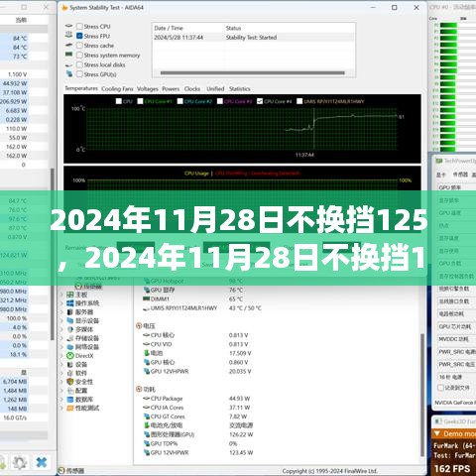Click the left panel's vertical scrollbar

(53, 255)
